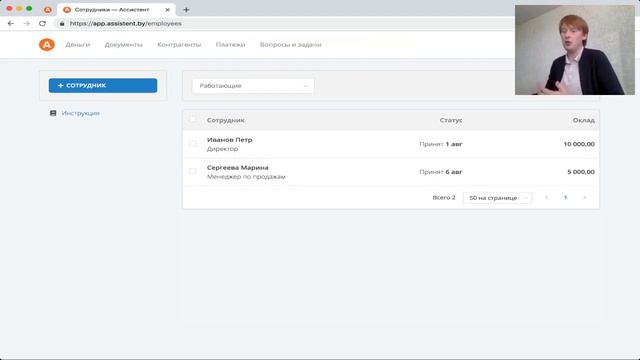Open the Платежи menu
This screenshot has width=640, height=360.
pyautogui.click(x=231, y=44)
